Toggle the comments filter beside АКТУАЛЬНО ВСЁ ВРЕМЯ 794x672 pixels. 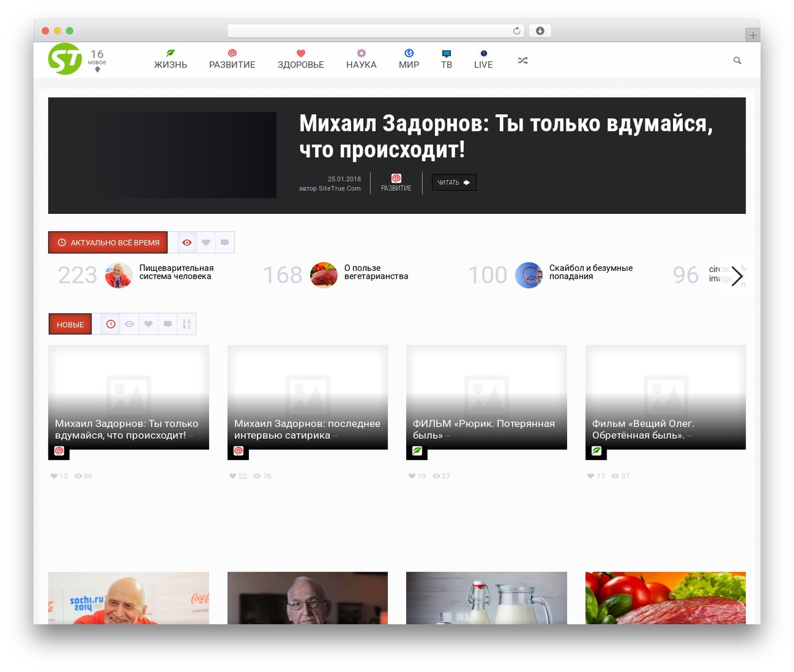coord(225,242)
